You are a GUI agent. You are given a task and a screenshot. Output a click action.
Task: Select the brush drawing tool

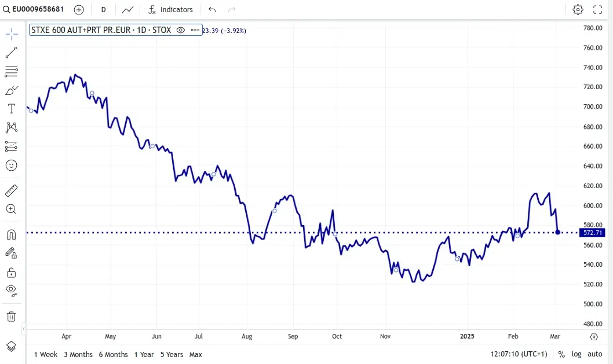pyautogui.click(x=12, y=90)
